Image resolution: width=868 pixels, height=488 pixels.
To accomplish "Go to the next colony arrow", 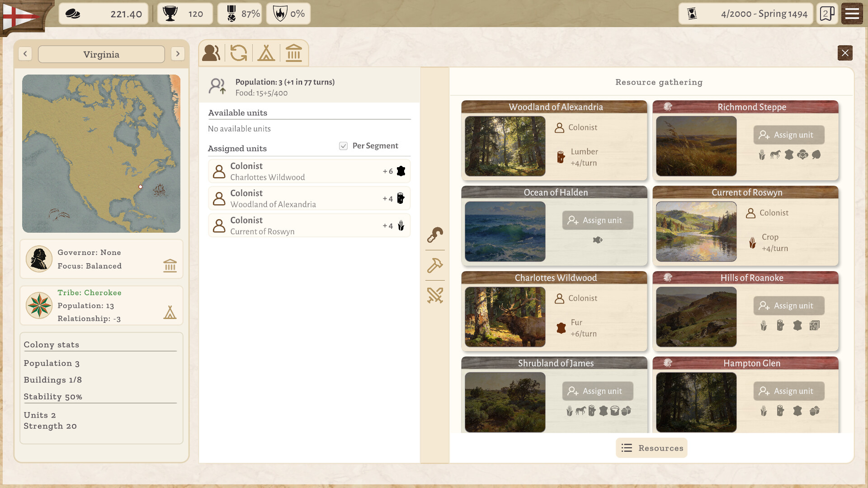I will (178, 54).
